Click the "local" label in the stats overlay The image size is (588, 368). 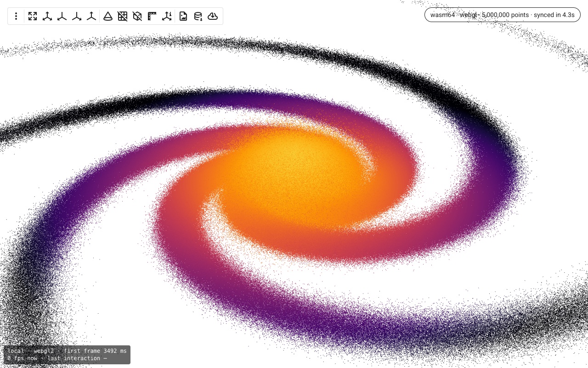point(16,351)
